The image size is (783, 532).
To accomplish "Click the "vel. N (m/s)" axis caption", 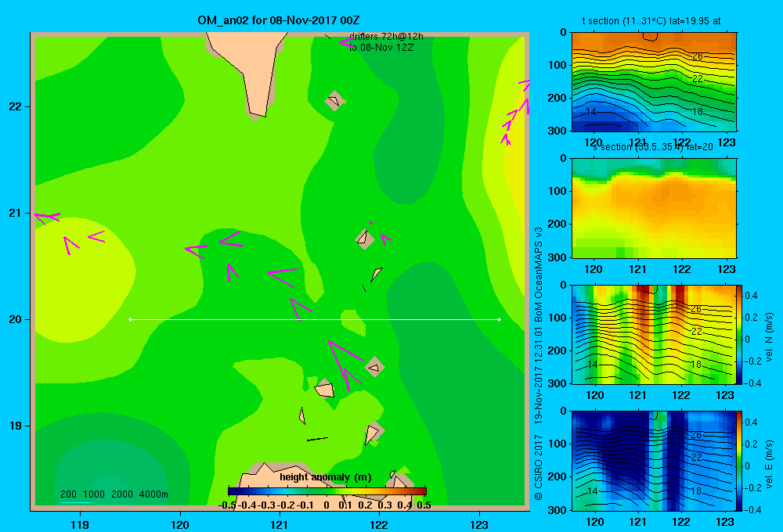I will click(769, 337).
